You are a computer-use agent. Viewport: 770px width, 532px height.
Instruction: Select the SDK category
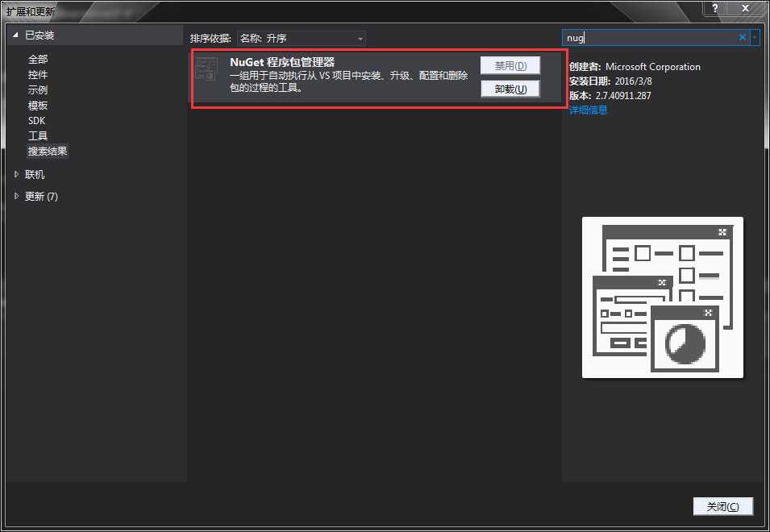click(x=37, y=120)
